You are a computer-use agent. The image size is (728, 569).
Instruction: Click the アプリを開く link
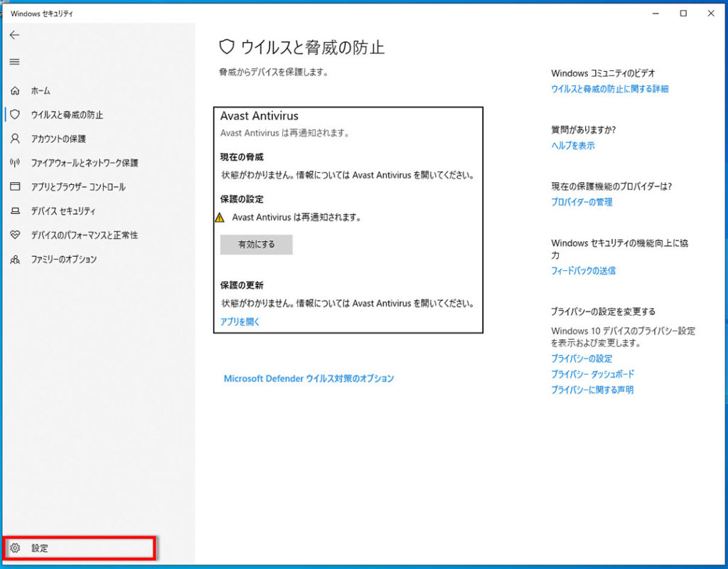[240, 321]
